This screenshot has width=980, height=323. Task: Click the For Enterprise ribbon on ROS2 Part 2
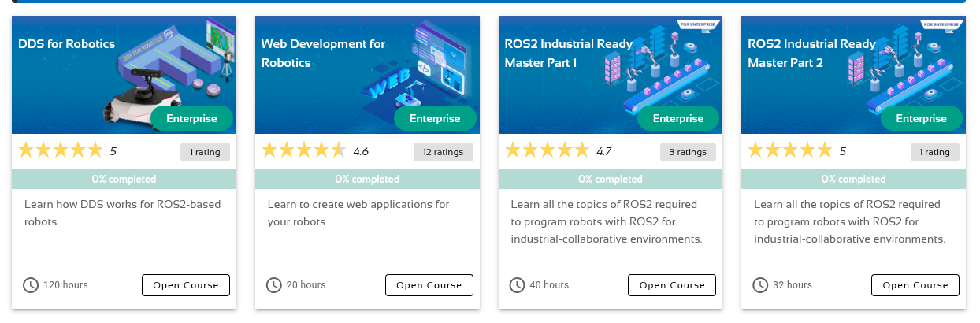pyautogui.click(x=940, y=25)
